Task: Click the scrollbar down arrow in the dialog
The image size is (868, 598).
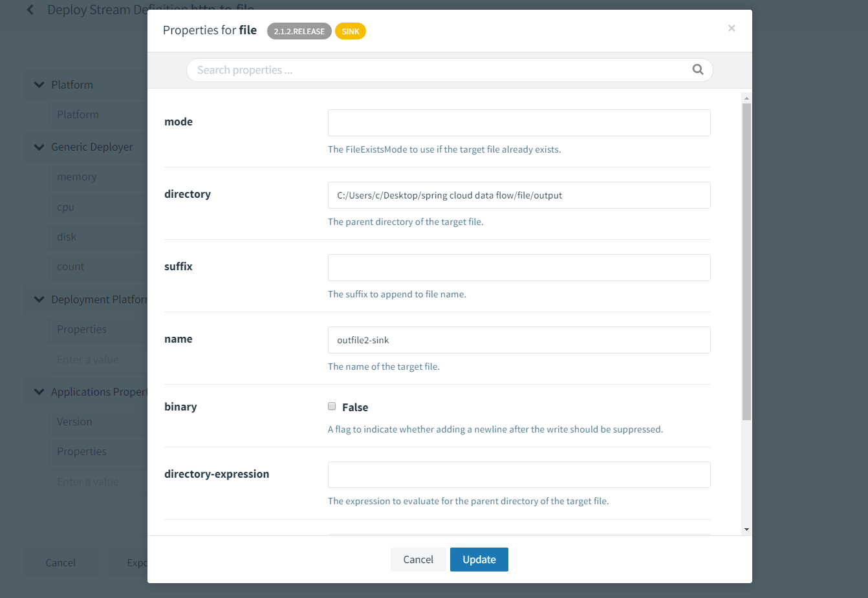Action: point(746,528)
